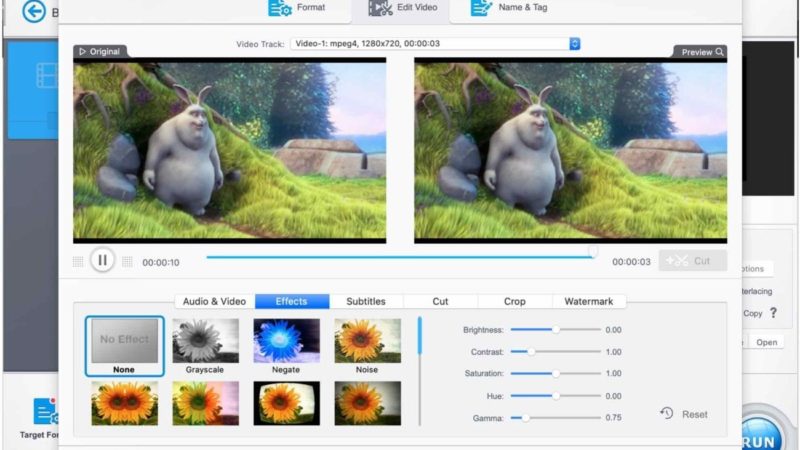The image size is (800, 450).
Task: Open the Format tab
Action: coord(296,8)
